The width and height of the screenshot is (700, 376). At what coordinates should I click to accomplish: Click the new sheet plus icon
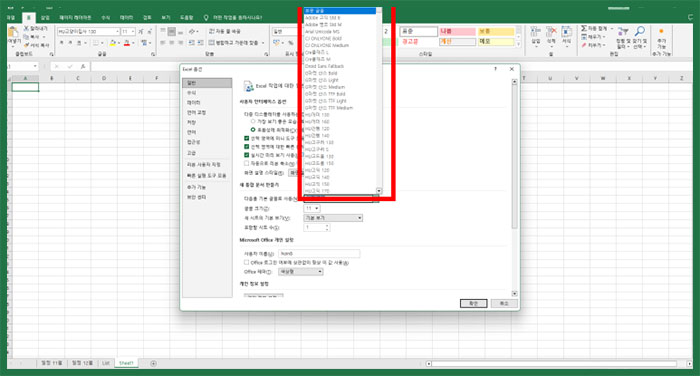153,363
